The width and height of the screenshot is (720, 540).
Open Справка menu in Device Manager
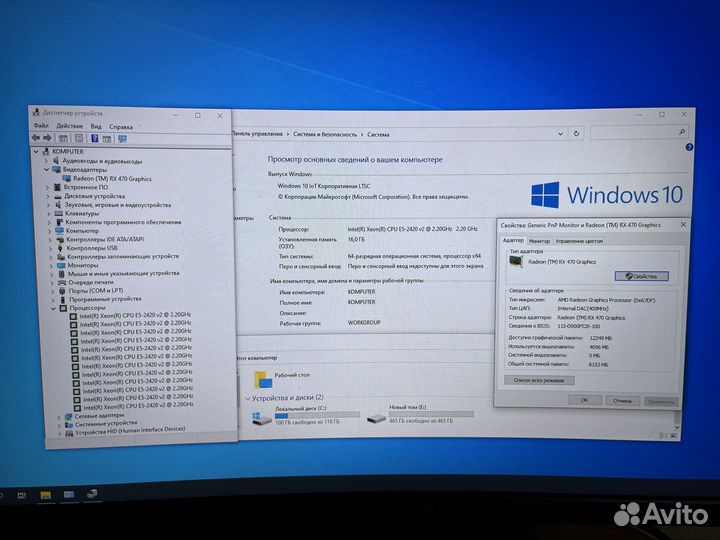tap(121, 127)
